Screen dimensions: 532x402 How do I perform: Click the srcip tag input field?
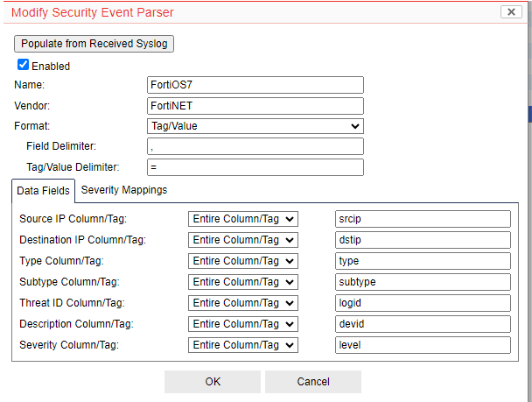(423, 219)
